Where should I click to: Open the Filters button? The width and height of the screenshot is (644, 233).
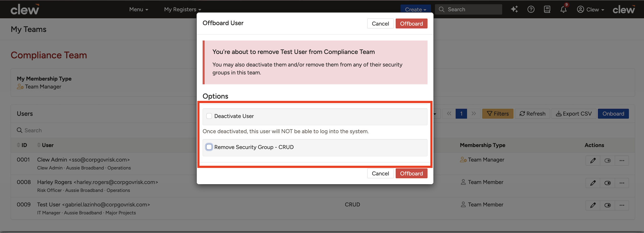tap(498, 114)
